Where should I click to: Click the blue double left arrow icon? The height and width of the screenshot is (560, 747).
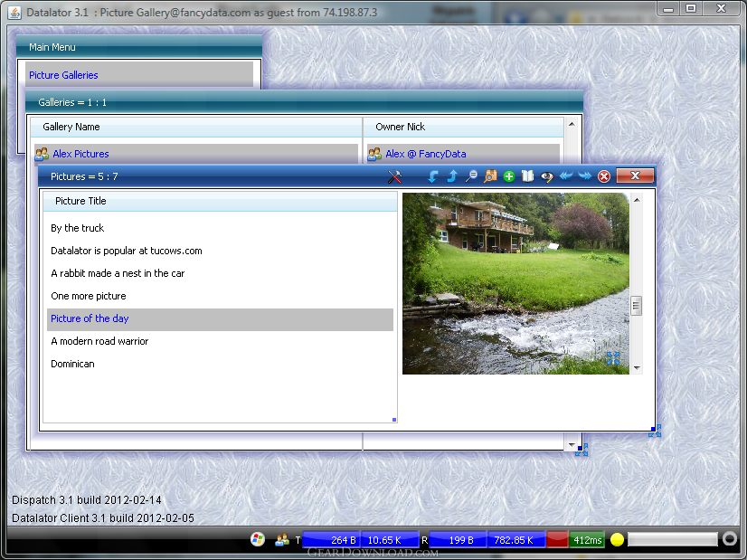[566, 176]
